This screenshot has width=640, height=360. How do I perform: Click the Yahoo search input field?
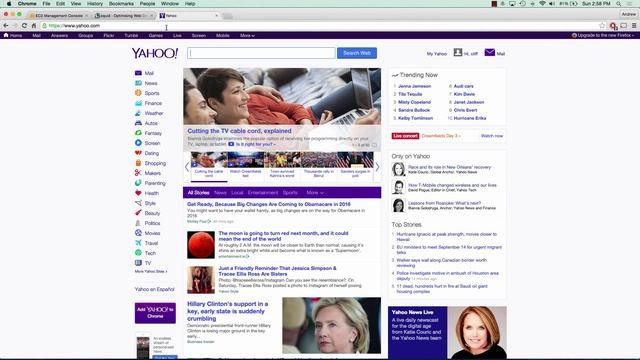click(x=261, y=53)
